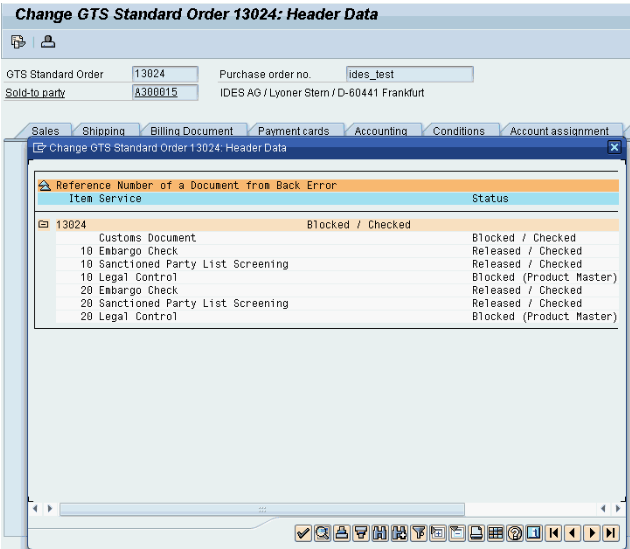The height and width of the screenshot is (549, 630).
Task: Click the Print icon in dialog toolbar
Action: coord(342,533)
